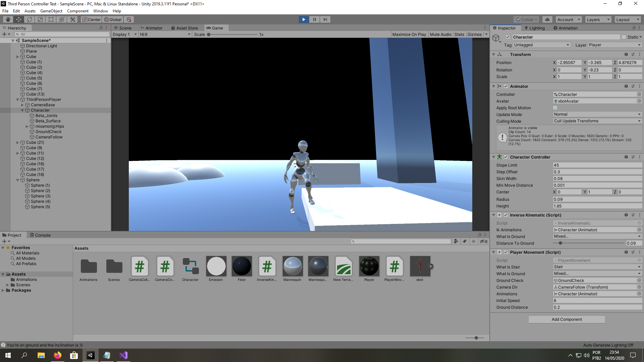Toggle Global orientation button

(x=113, y=19)
